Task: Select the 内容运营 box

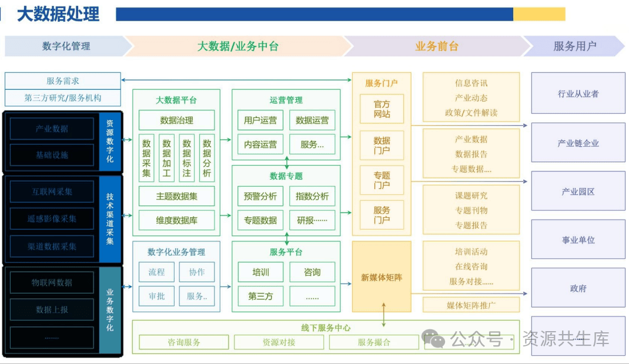Action: pos(260,144)
